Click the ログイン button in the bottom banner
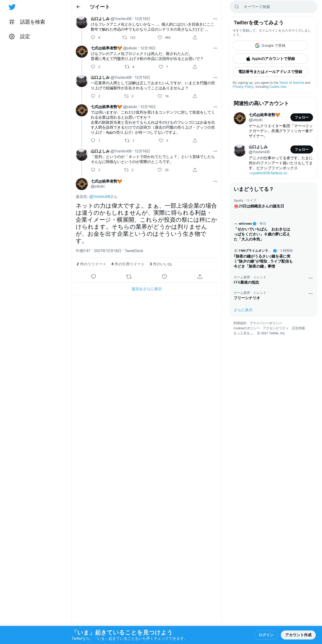The width and height of the screenshot is (322, 644). tap(266, 635)
